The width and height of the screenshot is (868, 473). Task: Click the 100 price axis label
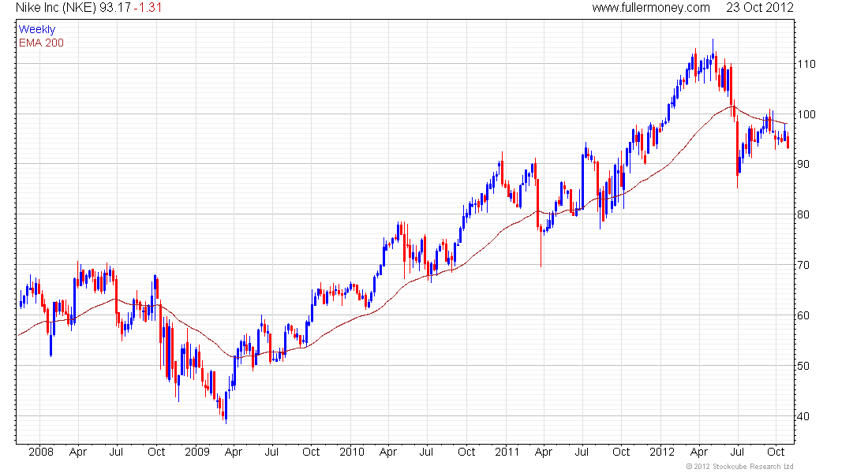(806, 114)
